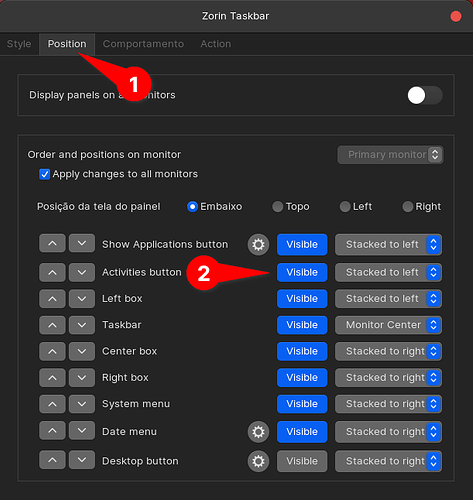Open Taskbar's Monitor Center position dropdown
Screen dimensions: 473x500
point(388,325)
